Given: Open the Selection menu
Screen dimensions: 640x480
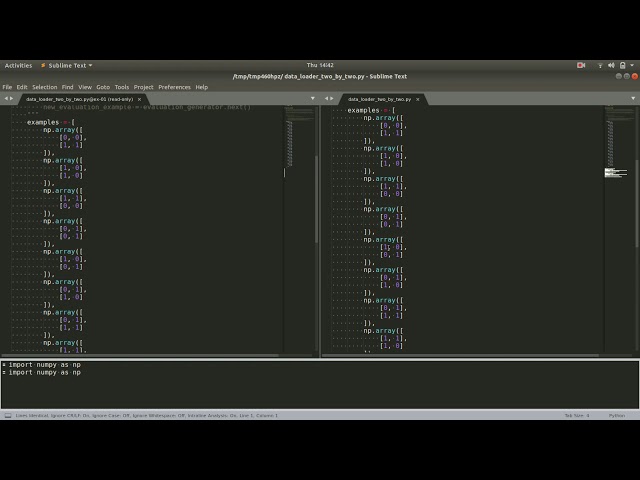Looking at the screenshot, I should click(x=44, y=87).
